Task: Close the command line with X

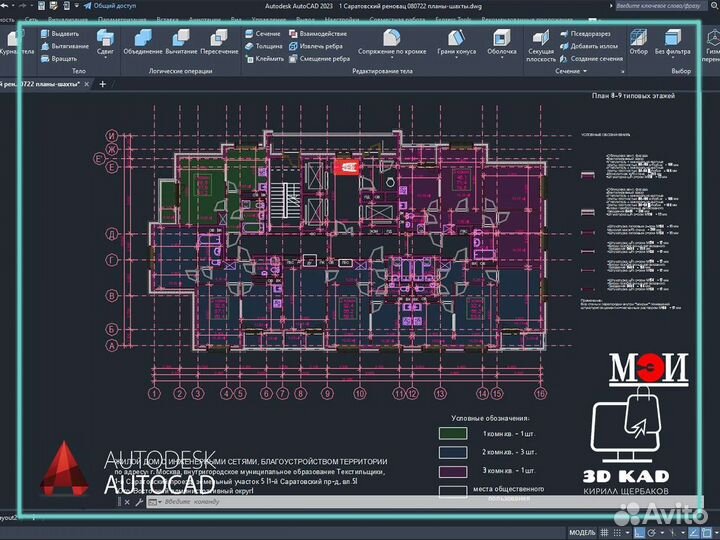Action: pyautogui.click(x=127, y=502)
